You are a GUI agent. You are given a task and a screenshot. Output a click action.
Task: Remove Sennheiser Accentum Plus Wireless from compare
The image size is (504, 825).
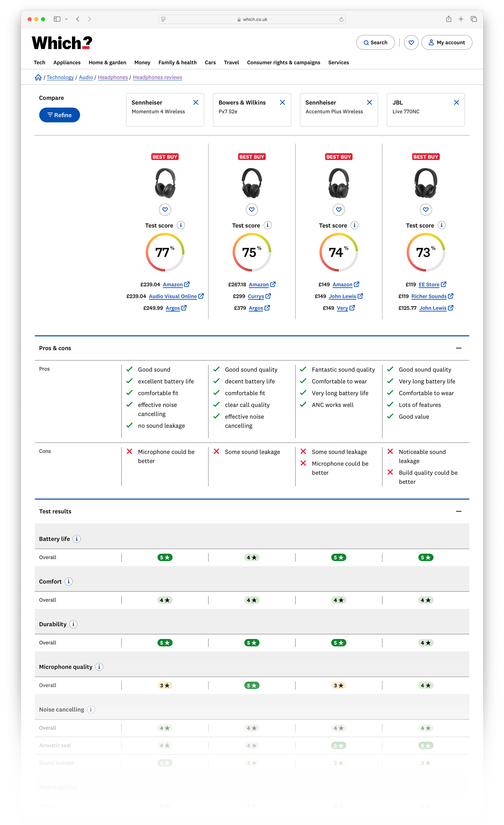(x=370, y=102)
